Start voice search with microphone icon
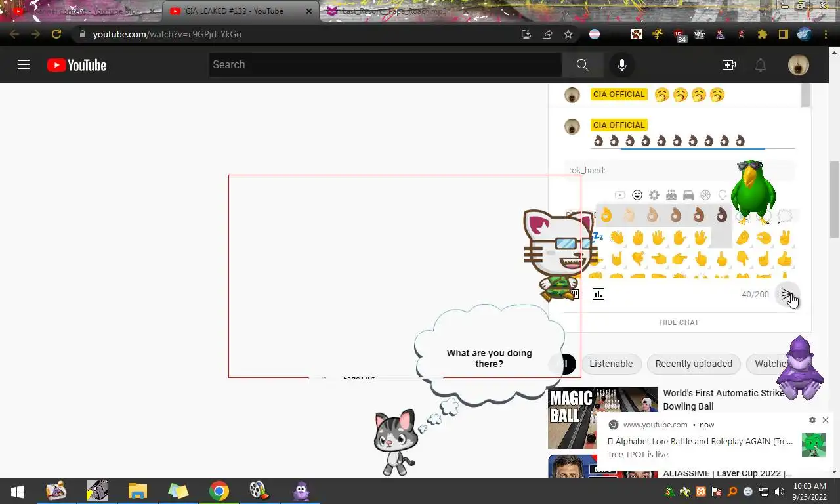Image resolution: width=840 pixels, height=504 pixels. tap(622, 65)
